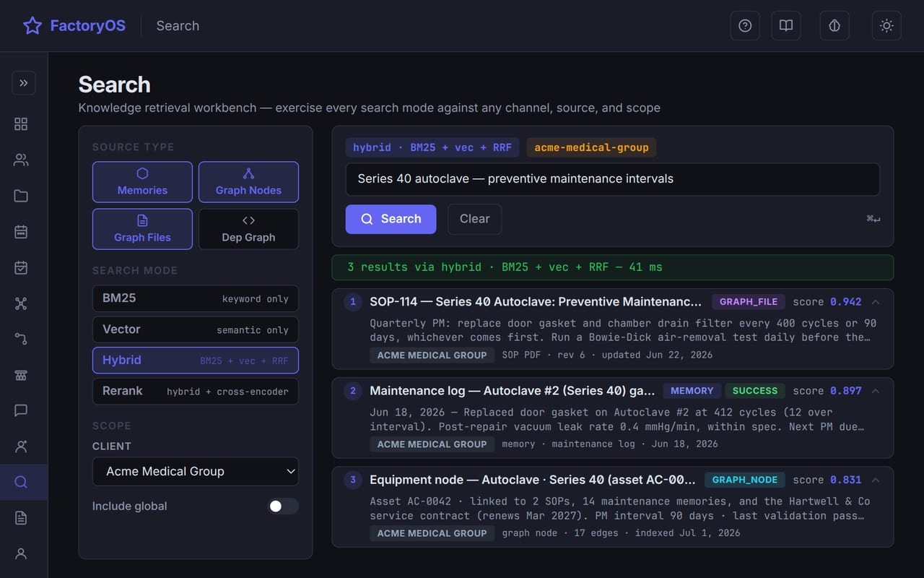Click the score 0.942 value

click(x=845, y=302)
